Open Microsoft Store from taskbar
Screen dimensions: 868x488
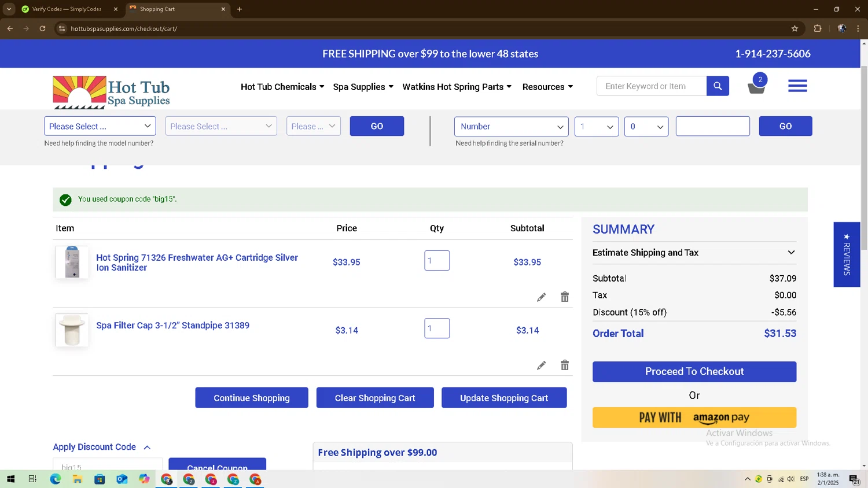pos(100,479)
